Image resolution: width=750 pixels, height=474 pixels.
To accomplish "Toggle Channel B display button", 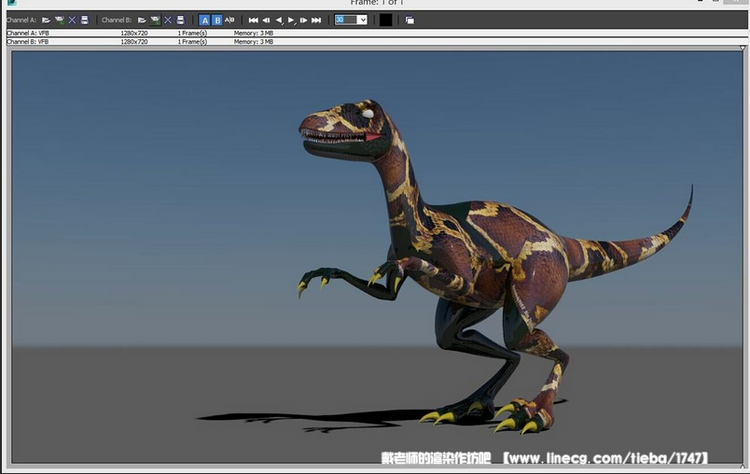I will [217, 20].
